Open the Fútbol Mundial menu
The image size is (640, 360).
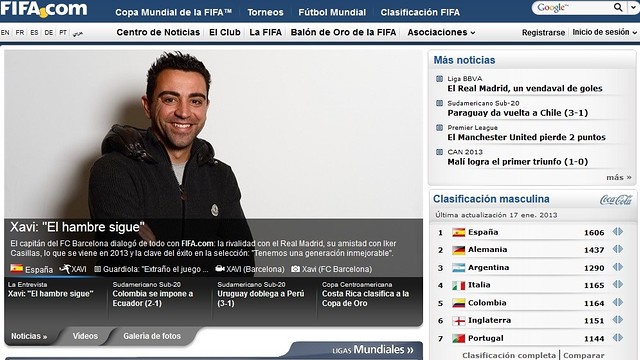(x=332, y=12)
